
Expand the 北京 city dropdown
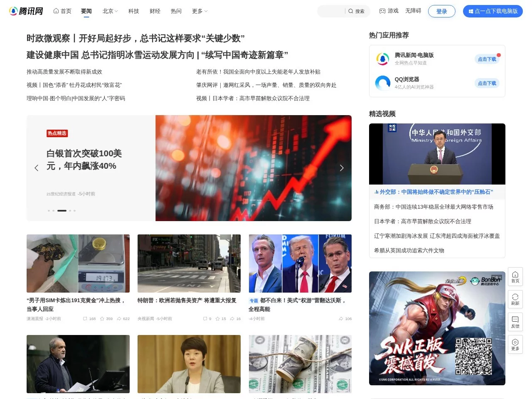click(x=110, y=11)
